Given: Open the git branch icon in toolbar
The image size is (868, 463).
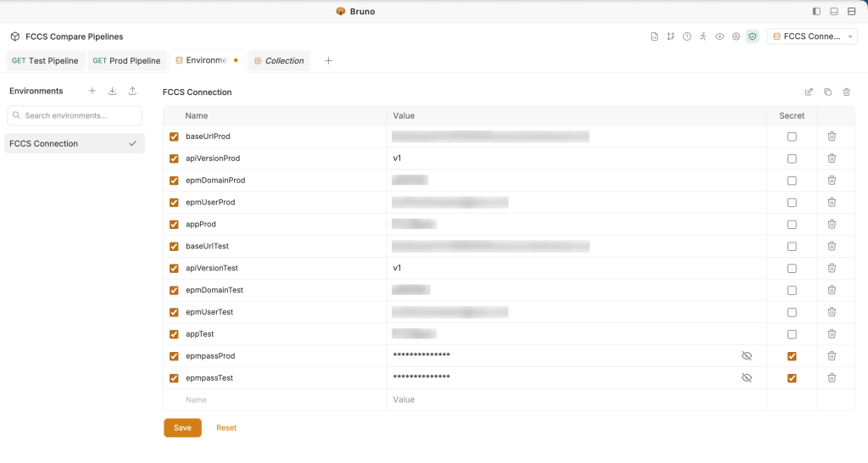Looking at the screenshot, I should (x=670, y=36).
